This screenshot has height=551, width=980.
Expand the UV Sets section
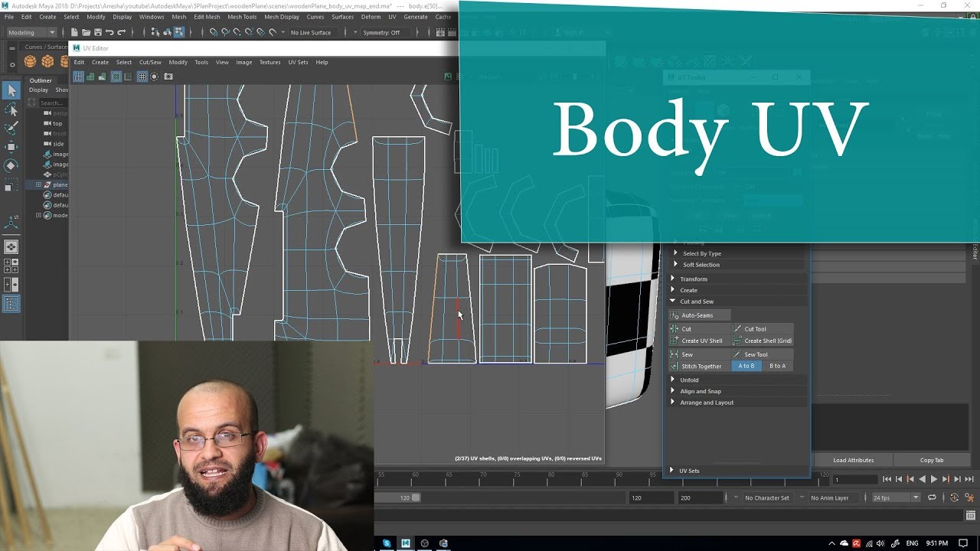click(x=737, y=471)
